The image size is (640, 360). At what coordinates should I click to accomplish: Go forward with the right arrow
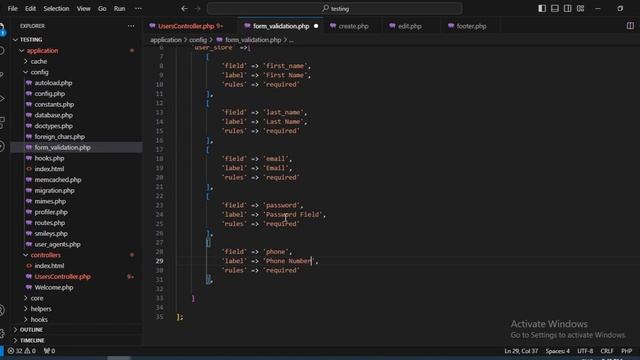coord(198,8)
